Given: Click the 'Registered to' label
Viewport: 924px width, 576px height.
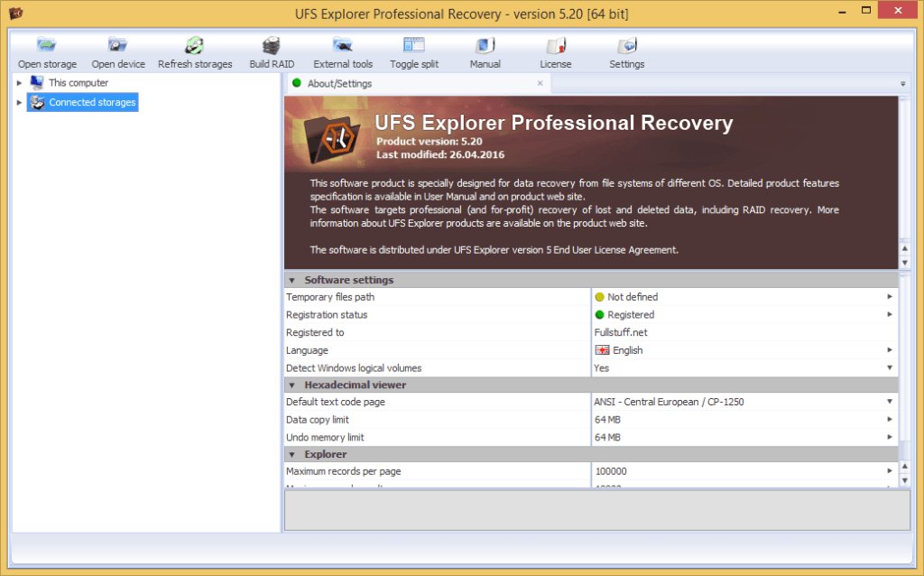Looking at the screenshot, I should click(x=315, y=332).
